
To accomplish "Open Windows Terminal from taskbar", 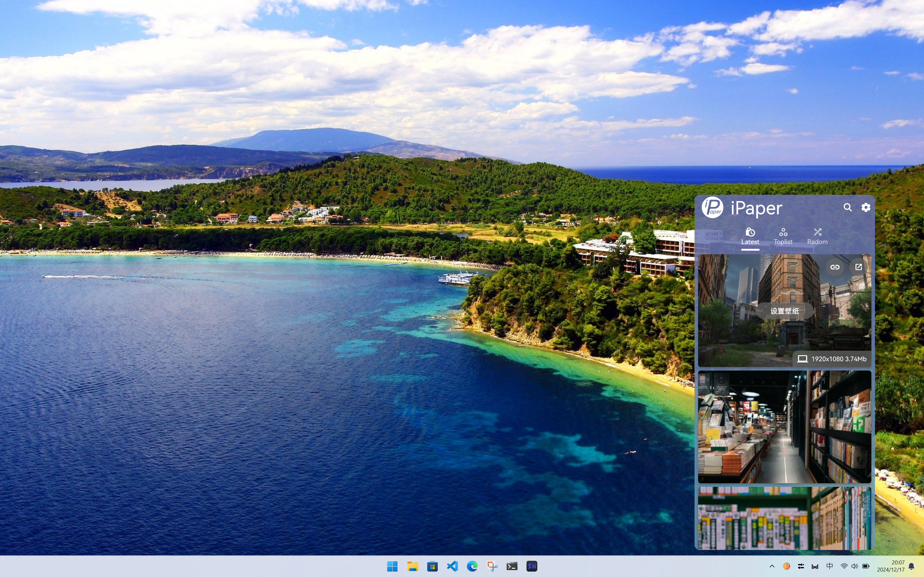I will point(512,566).
